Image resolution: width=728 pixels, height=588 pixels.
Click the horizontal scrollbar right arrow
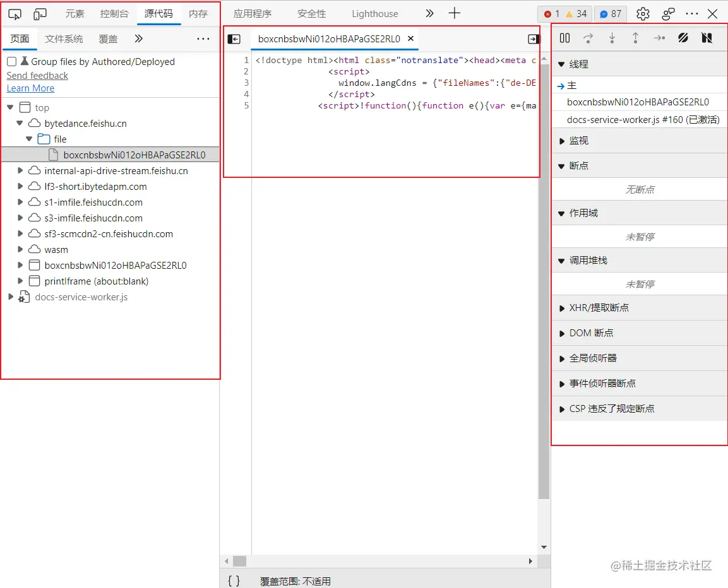click(x=530, y=561)
